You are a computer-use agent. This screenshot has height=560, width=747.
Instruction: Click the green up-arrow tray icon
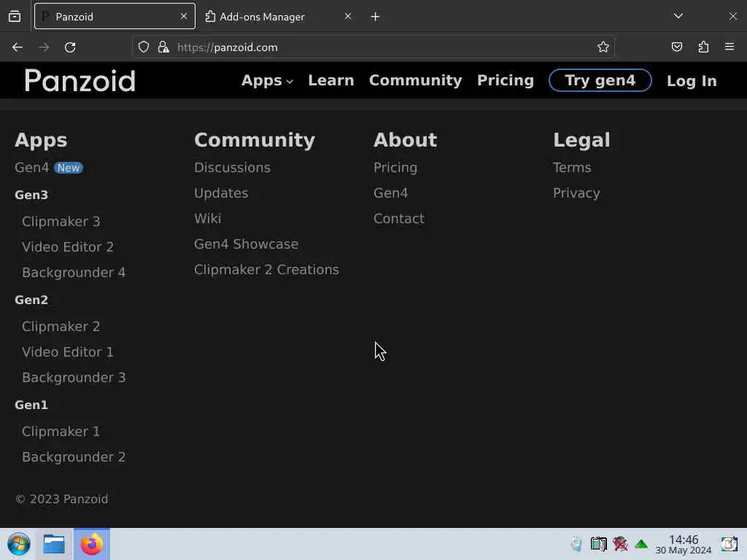click(641, 544)
